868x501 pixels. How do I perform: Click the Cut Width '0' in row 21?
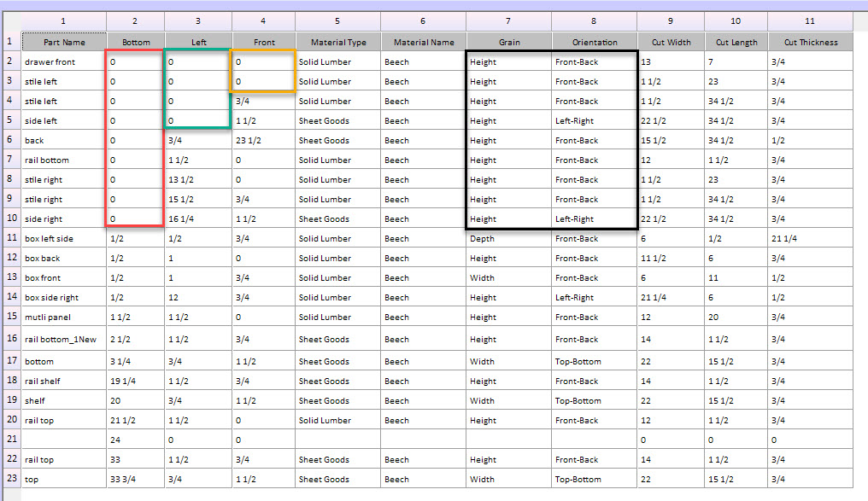[x=671, y=440]
